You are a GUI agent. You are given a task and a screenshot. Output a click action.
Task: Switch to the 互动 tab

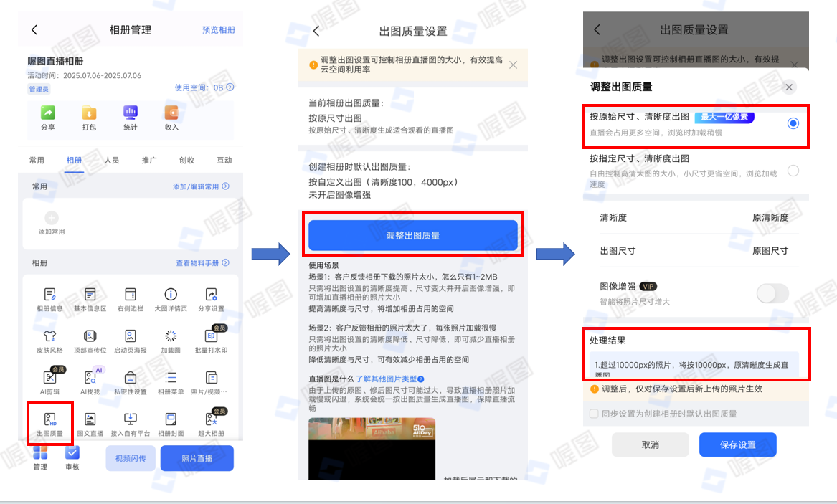(x=224, y=160)
